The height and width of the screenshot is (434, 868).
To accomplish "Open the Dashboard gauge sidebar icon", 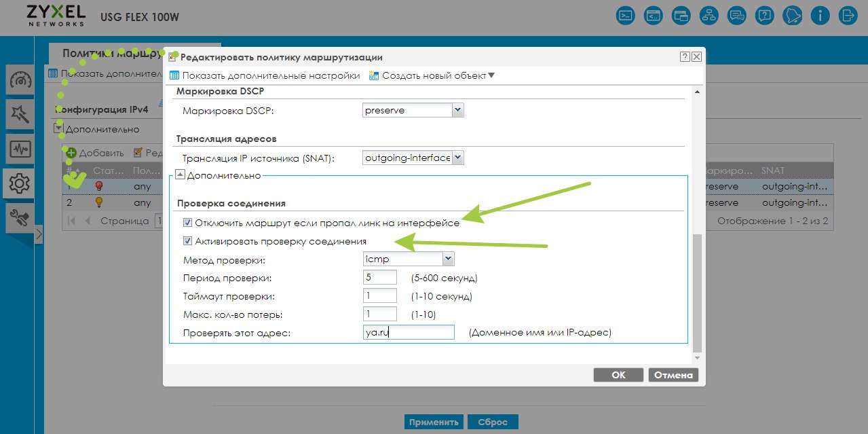I will pyautogui.click(x=20, y=81).
